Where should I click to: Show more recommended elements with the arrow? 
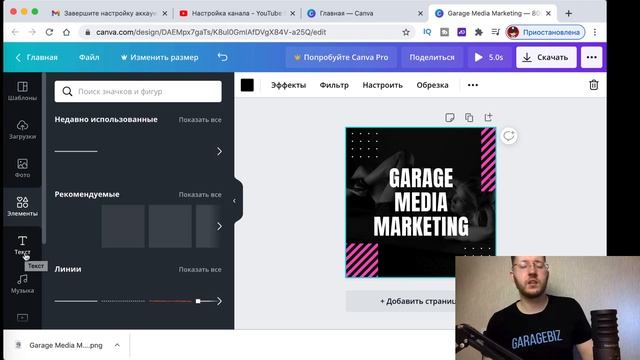click(219, 226)
